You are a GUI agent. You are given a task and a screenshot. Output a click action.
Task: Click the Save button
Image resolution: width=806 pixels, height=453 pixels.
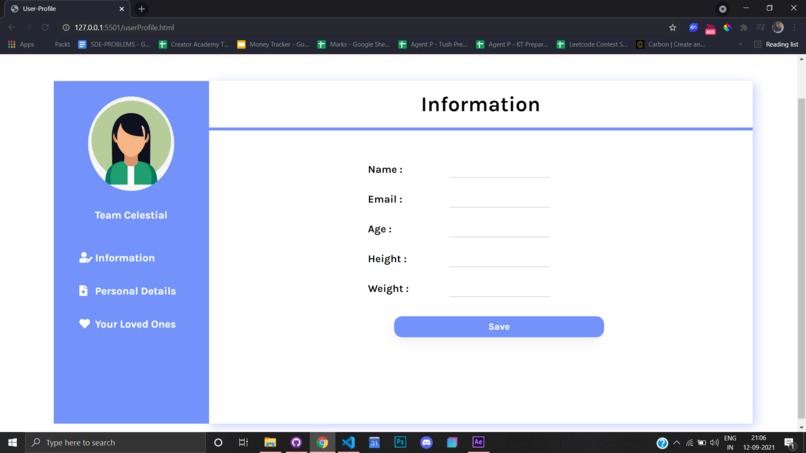point(499,327)
